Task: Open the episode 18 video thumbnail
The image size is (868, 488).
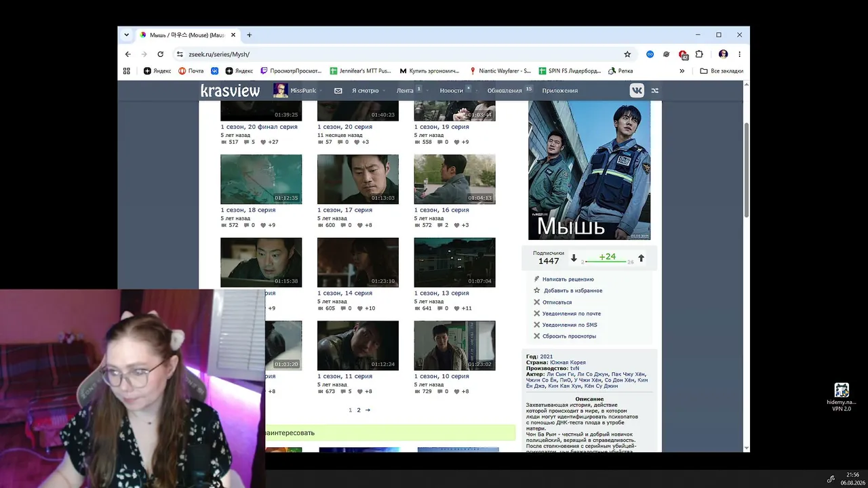Action: (261, 179)
